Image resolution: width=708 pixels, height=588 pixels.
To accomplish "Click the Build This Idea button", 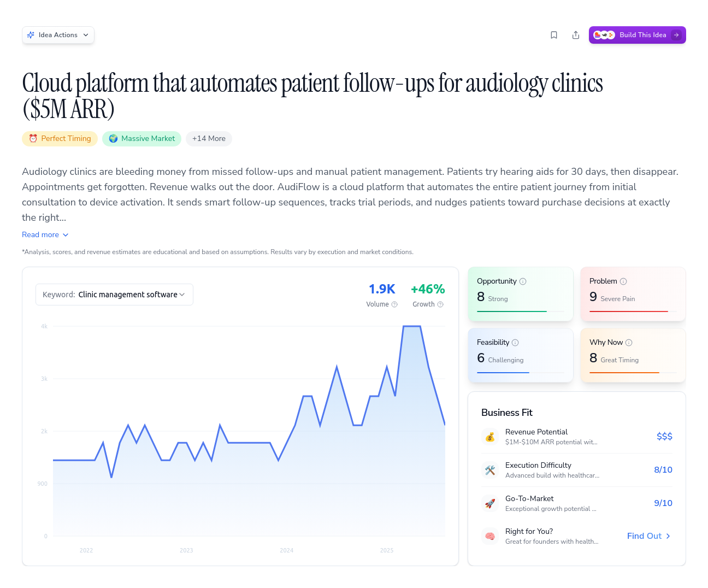I will [x=638, y=34].
